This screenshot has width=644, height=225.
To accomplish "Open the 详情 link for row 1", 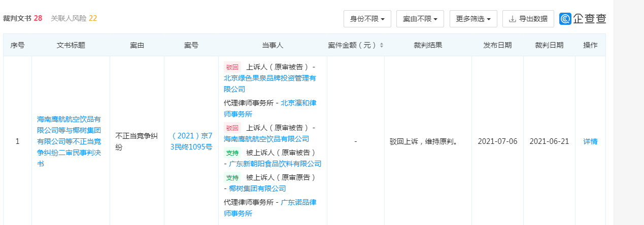I will click(x=590, y=141).
